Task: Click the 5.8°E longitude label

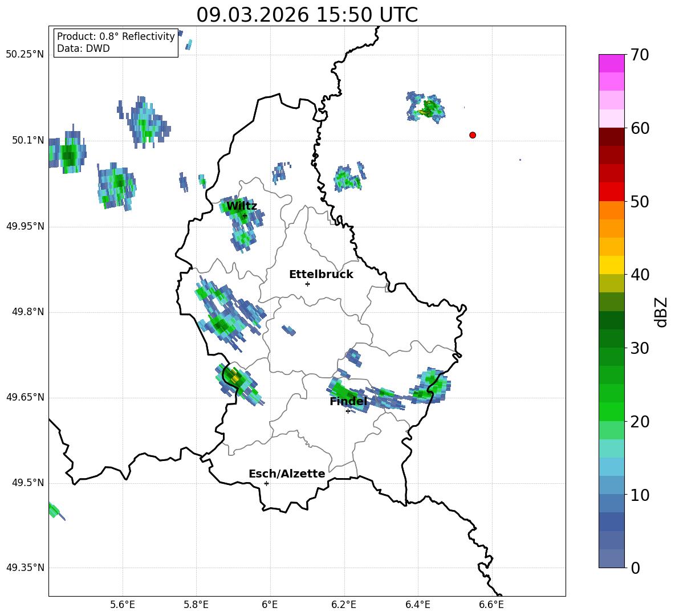Action: click(x=196, y=605)
